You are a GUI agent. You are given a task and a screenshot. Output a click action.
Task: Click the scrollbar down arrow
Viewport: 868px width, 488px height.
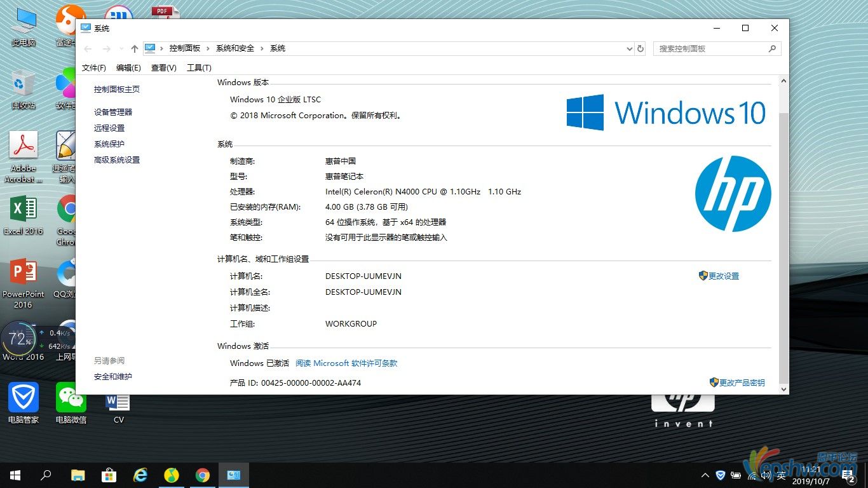783,389
